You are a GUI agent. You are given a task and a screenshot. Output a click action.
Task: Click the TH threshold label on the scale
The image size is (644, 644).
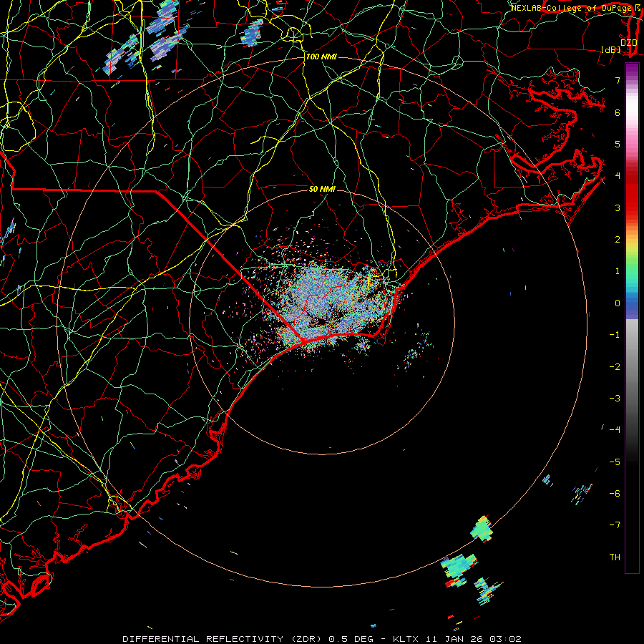pyautogui.click(x=615, y=557)
